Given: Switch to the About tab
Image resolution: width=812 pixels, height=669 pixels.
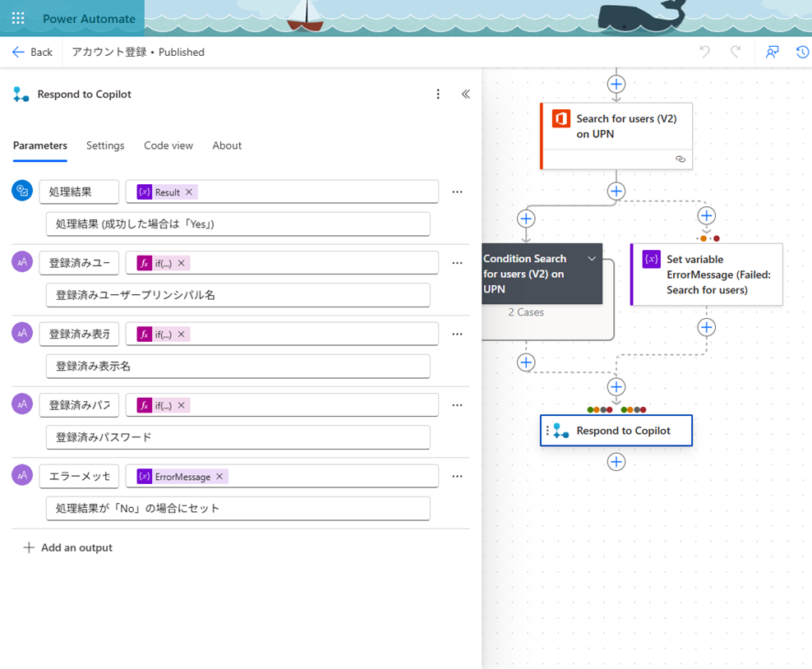Looking at the screenshot, I should tap(227, 145).
